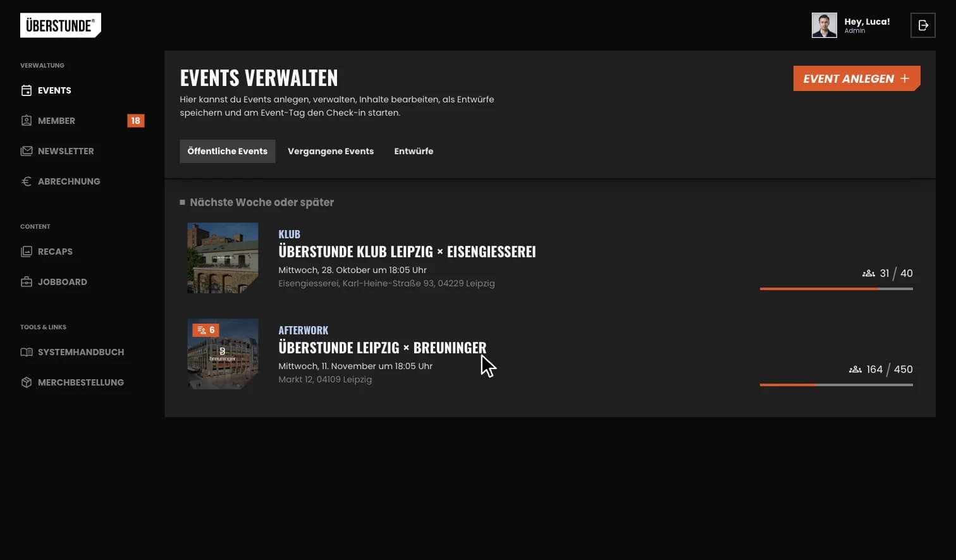Go to Member in sidebar
The width and height of the screenshot is (956, 560).
pyautogui.click(x=56, y=121)
